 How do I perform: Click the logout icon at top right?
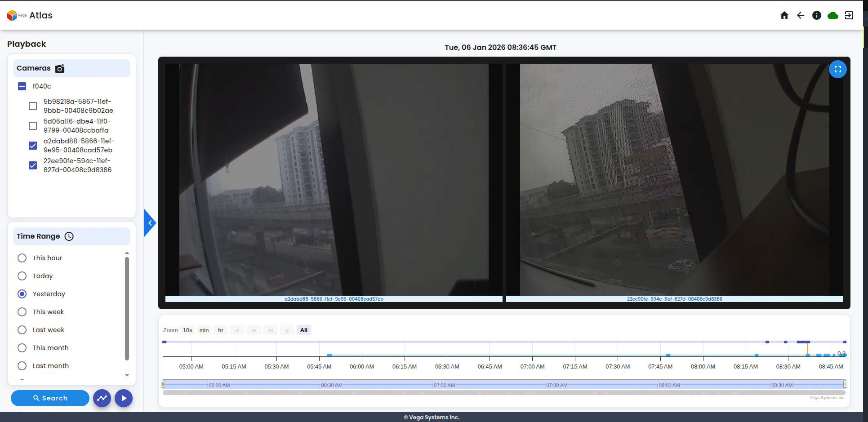point(850,15)
